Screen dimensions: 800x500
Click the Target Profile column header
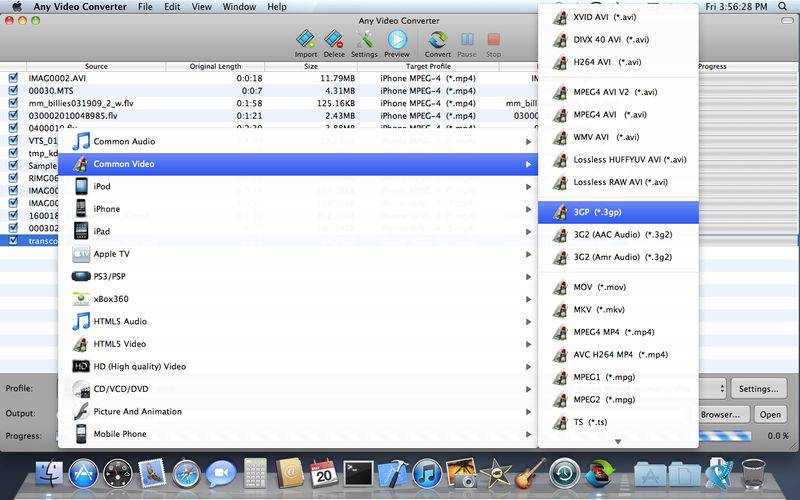pos(428,66)
